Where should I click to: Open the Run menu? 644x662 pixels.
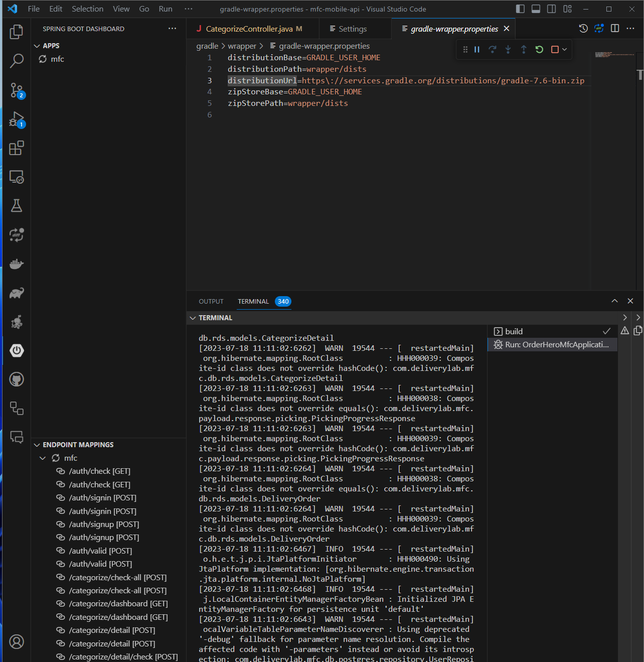pos(166,9)
